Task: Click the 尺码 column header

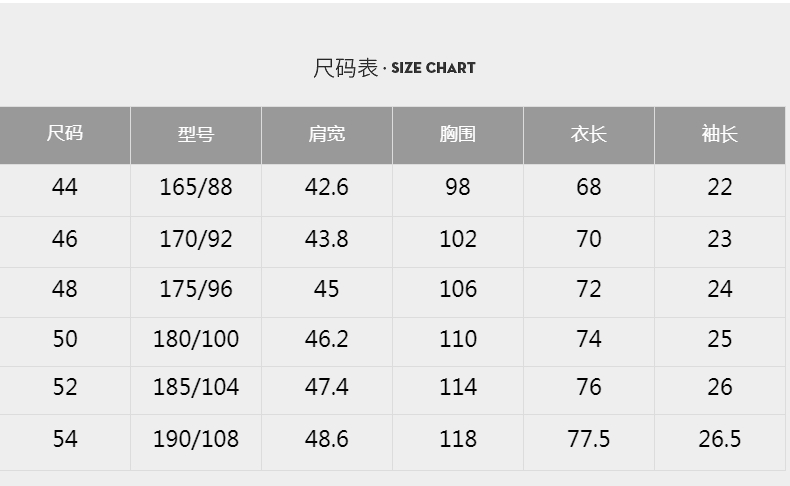Action: pyautogui.click(x=64, y=134)
